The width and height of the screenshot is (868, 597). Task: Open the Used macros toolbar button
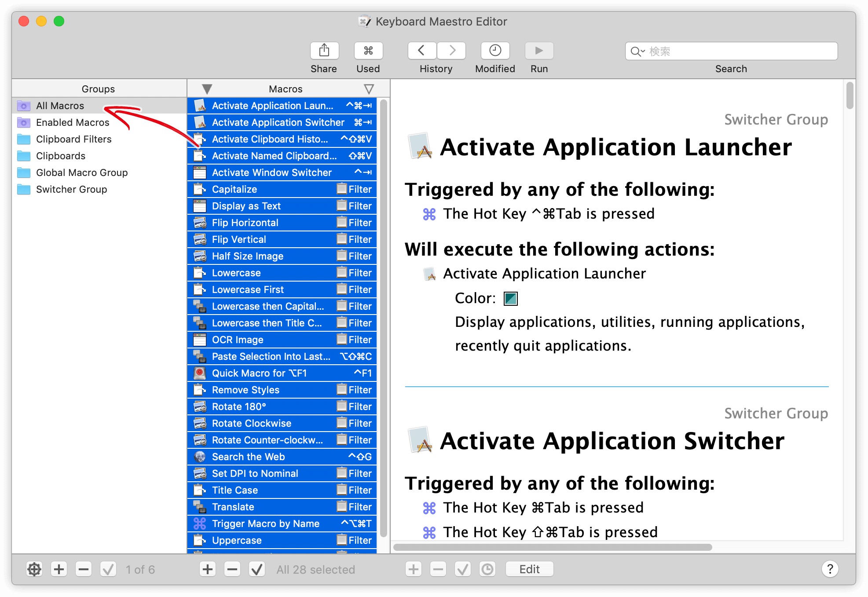[x=368, y=51]
